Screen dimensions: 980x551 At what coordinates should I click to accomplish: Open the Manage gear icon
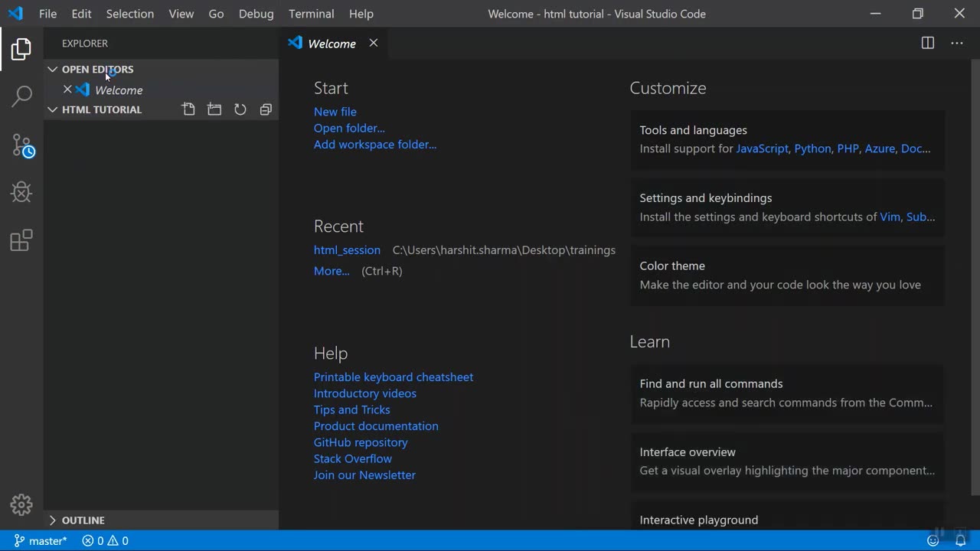[21, 504]
